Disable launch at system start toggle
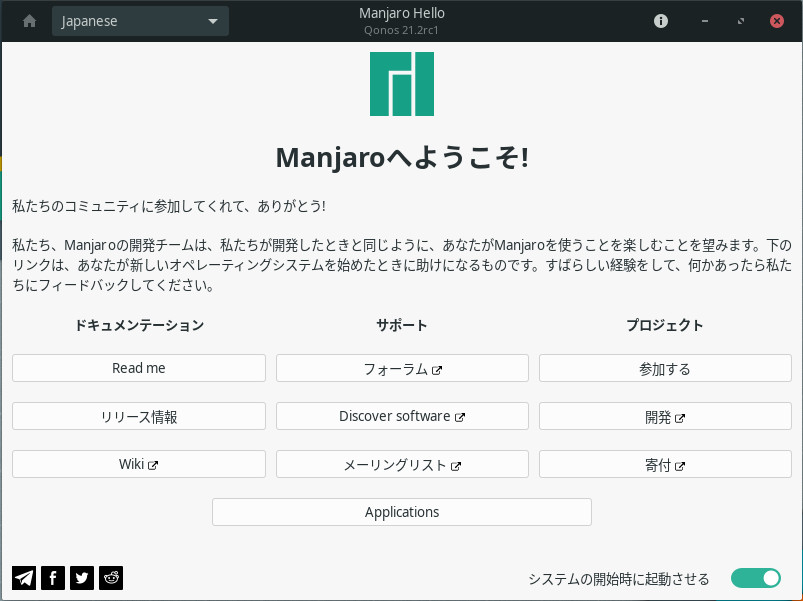This screenshot has width=803, height=601. tap(755, 578)
